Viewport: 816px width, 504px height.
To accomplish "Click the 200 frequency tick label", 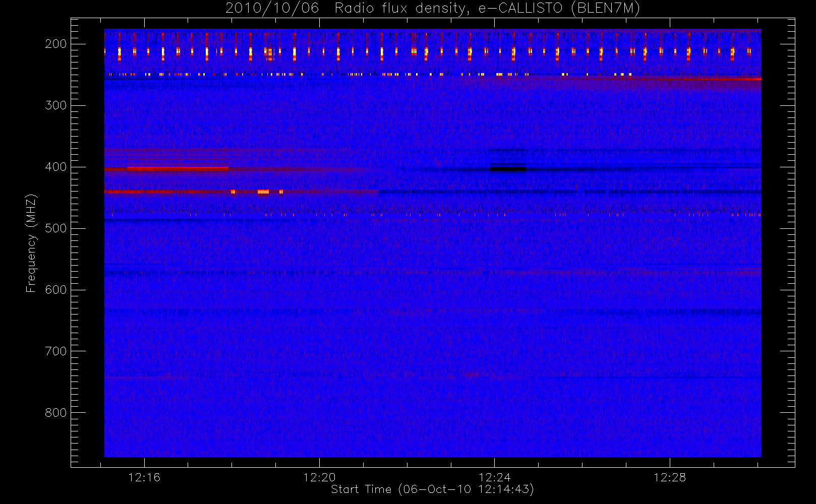I will click(x=56, y=44).
